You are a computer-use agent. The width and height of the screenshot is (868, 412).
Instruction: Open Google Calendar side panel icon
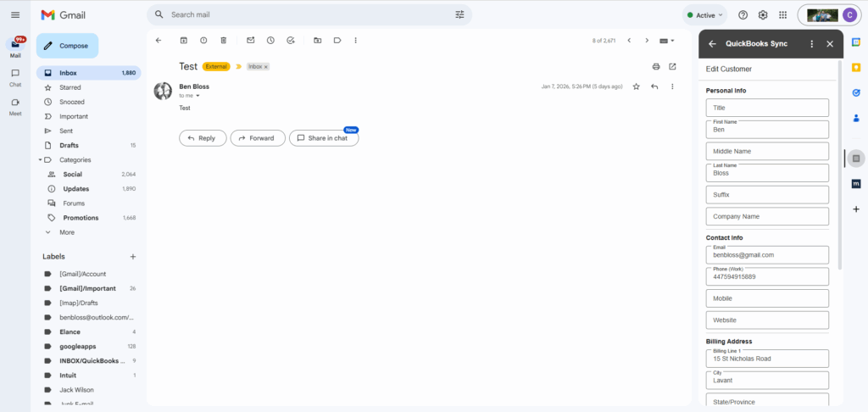(x=856, y=42)
